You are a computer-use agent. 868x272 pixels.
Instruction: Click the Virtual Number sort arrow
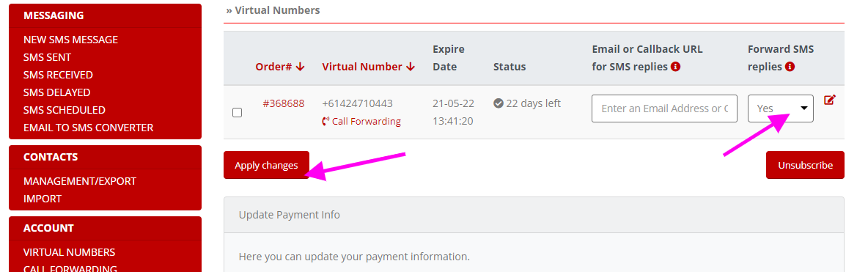click(x=411, y=67)
